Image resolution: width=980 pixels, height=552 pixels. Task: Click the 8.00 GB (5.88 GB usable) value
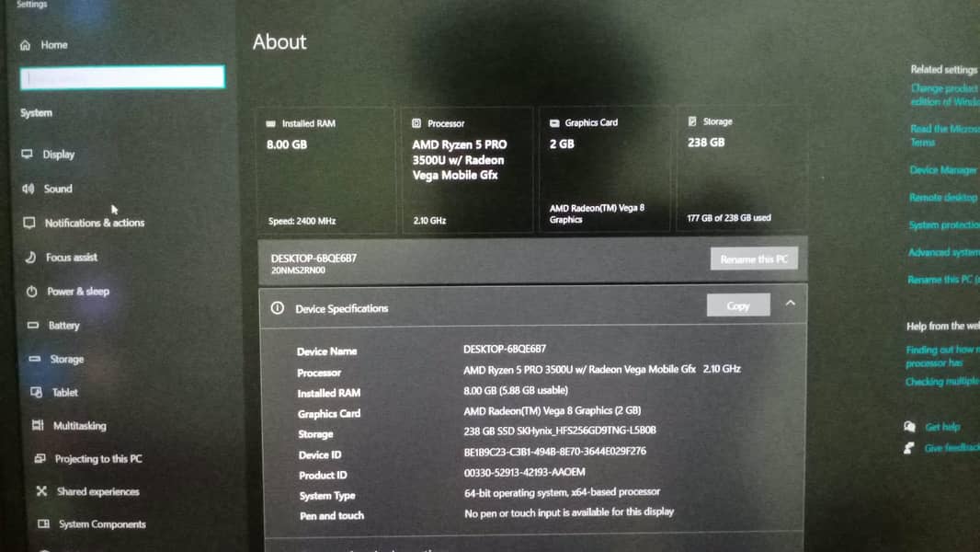(x=516, y=390)
